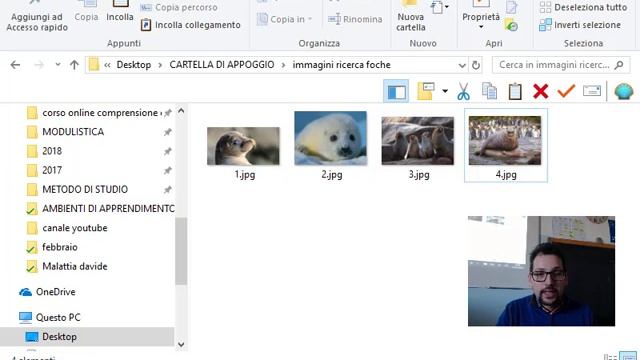Open AMBIENTI DI APPRENDIMENTO folder
The width and height of the screenshot is (640, 360).
(x=108, y=209)
